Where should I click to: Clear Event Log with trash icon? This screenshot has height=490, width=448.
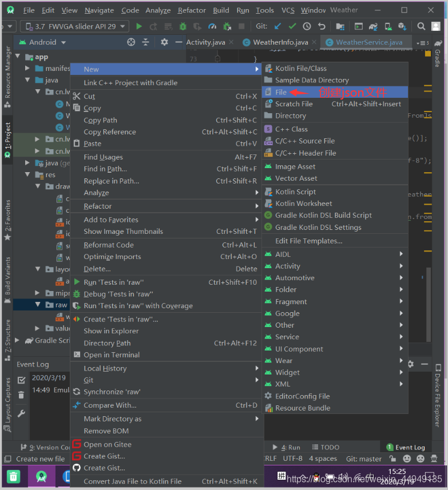[x=21, y=395]
